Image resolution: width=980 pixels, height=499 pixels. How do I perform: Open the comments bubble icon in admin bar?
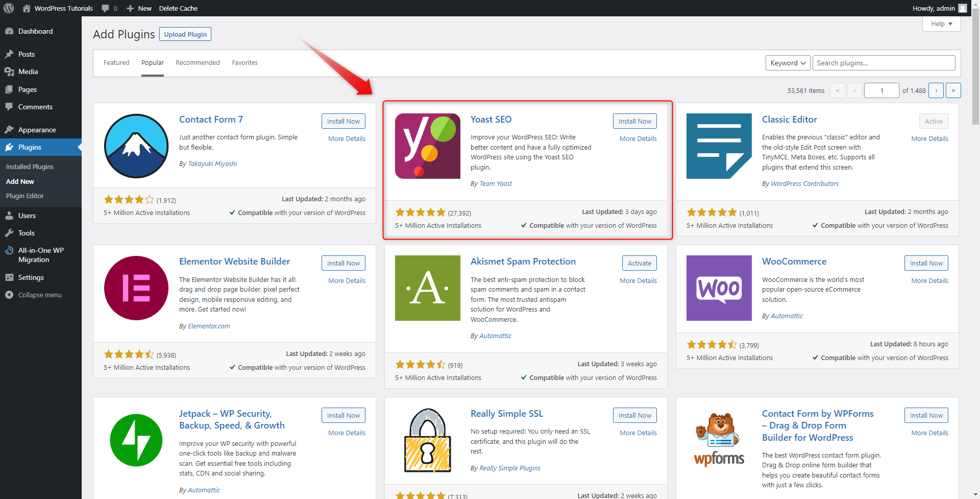coord(105,8)
